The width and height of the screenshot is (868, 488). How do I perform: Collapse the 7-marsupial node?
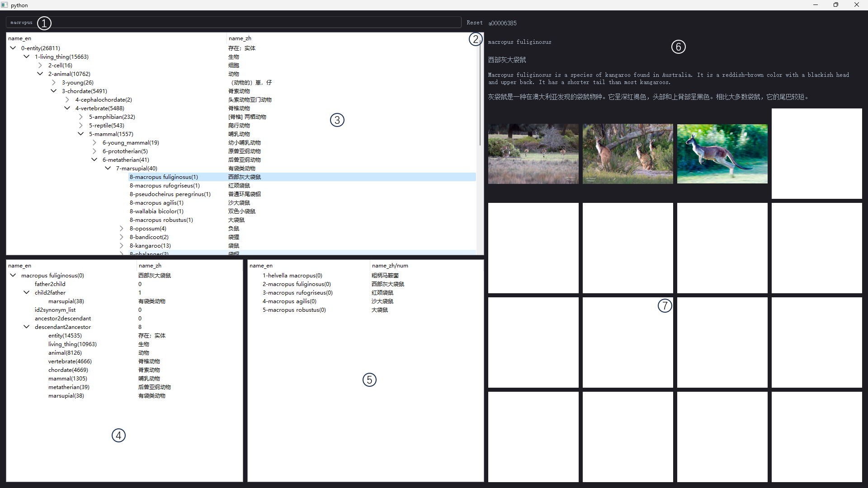pyautogui.click(x=108, y=169)
